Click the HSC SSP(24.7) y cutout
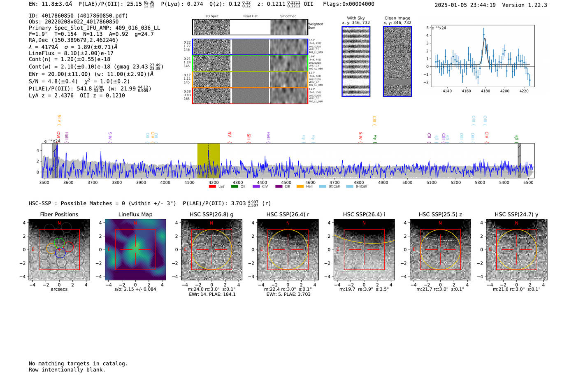576x392 pixels. pos(516,250)
